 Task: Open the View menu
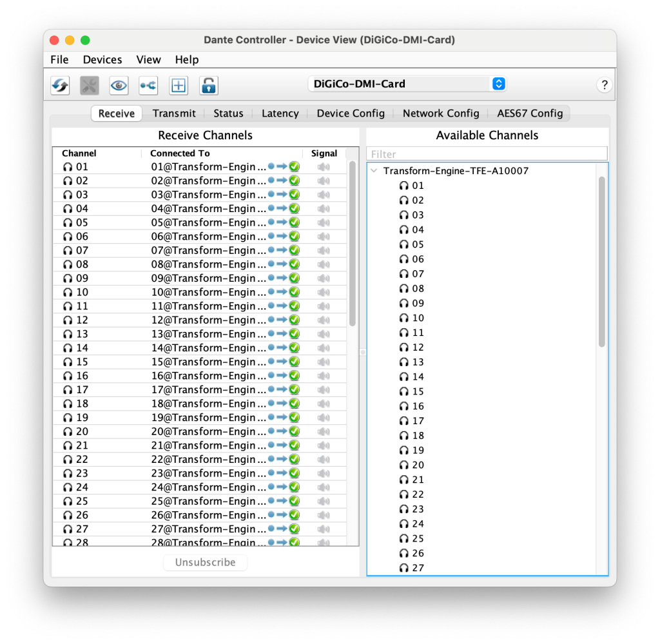(x=148, y=60)
